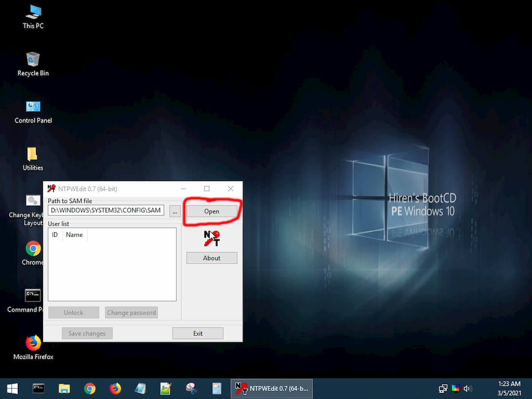Focus the Path to SAM file field
Viewport: 532px width, 399px height.
pos(106,210)
